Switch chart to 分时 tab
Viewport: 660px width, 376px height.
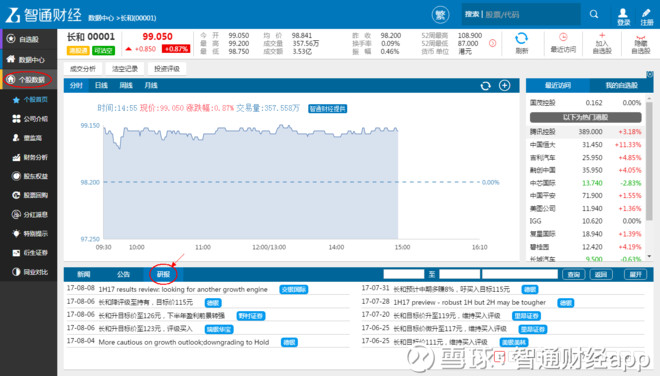coord(76,85)
